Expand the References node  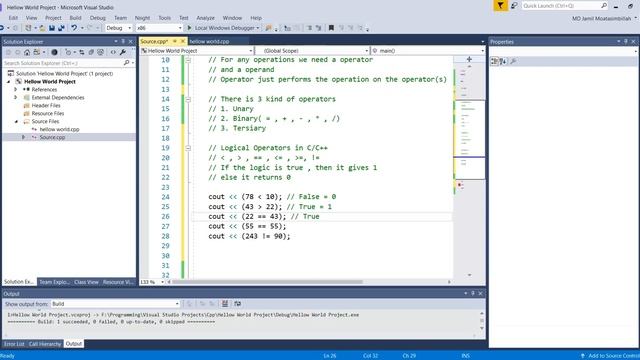pos(16,89)
